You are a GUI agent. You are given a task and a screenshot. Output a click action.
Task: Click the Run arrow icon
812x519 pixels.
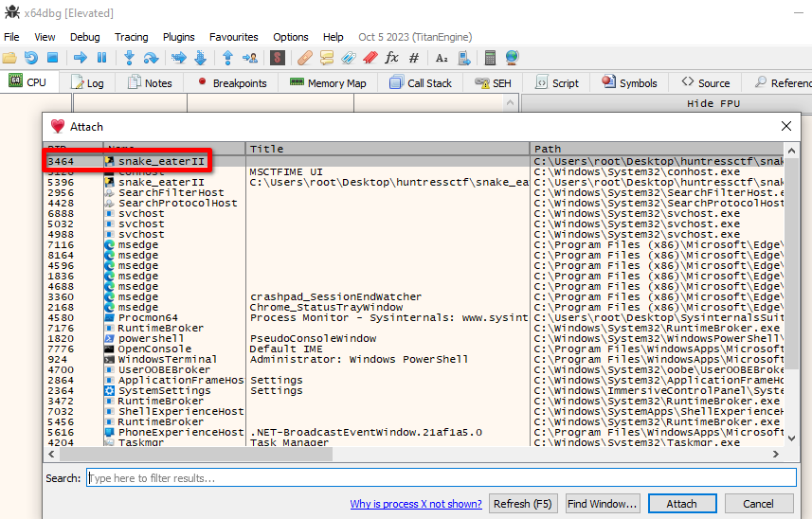point(81,58)
